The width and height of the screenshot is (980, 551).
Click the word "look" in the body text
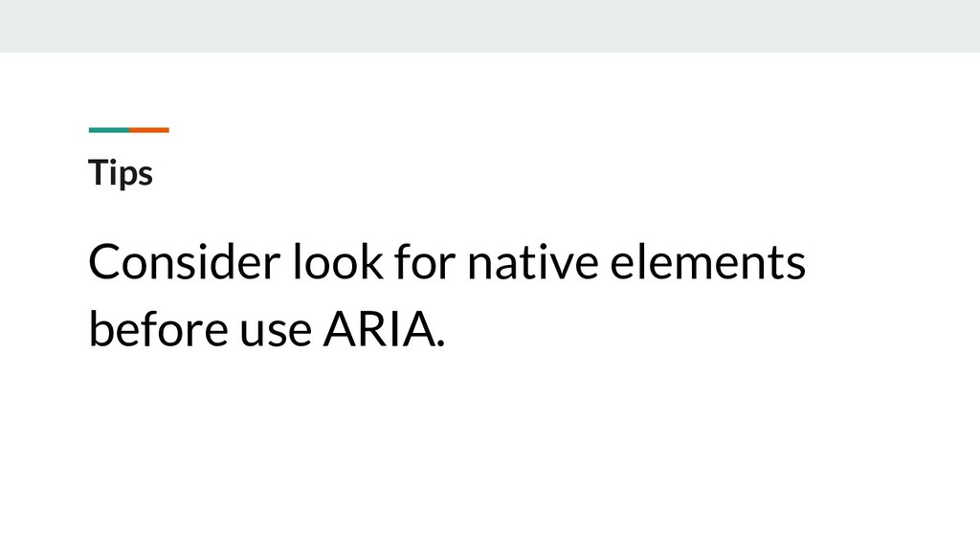pyautogui.click(x=338, y=262)
